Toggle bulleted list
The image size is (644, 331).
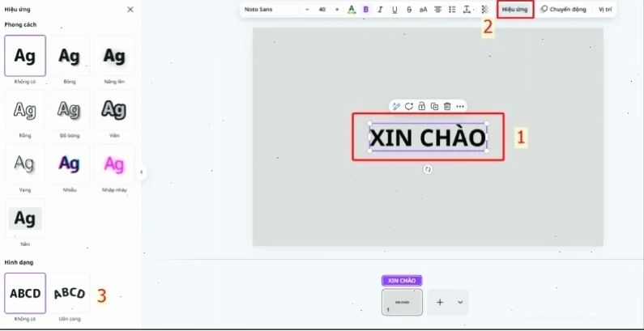click(x=452, y=10)
